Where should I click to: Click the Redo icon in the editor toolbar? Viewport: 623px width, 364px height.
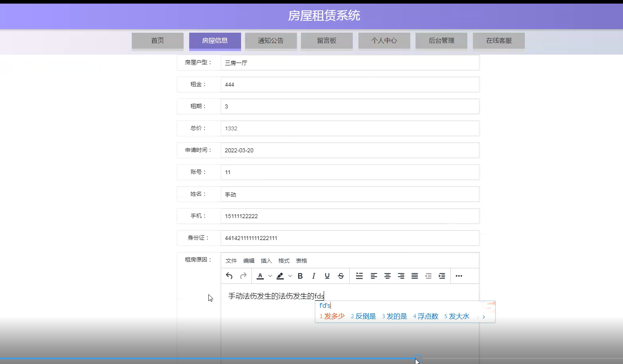pos(243,275)
